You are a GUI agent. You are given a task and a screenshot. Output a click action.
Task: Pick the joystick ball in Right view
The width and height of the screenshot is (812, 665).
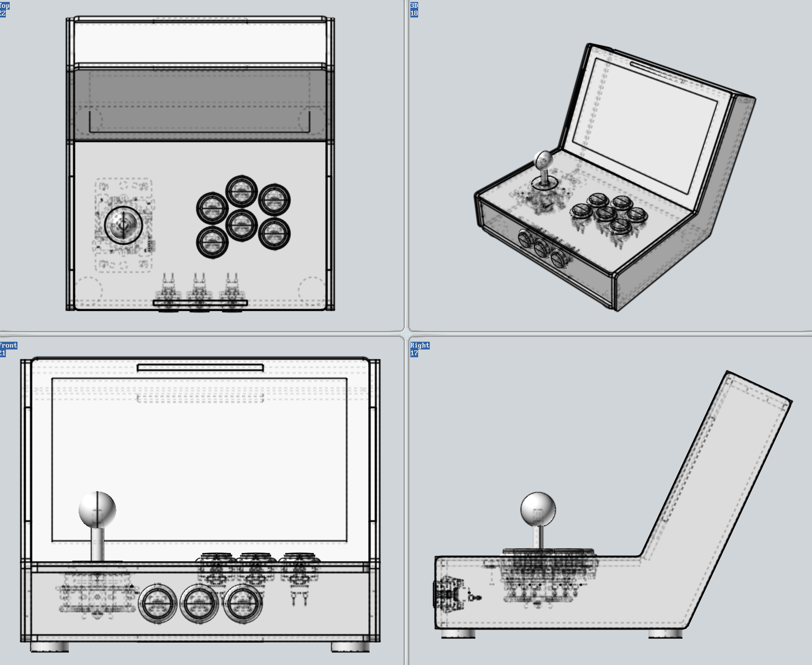[x=538, y=509]
